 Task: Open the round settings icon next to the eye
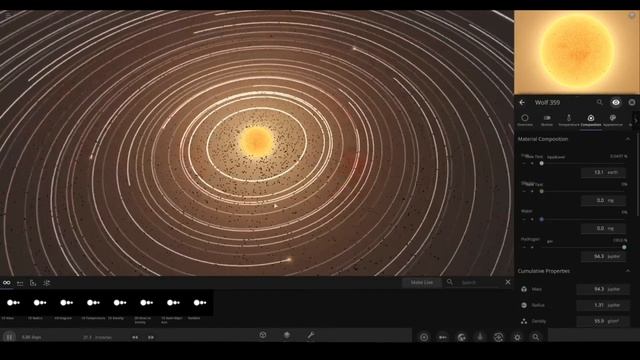point(632,102)
